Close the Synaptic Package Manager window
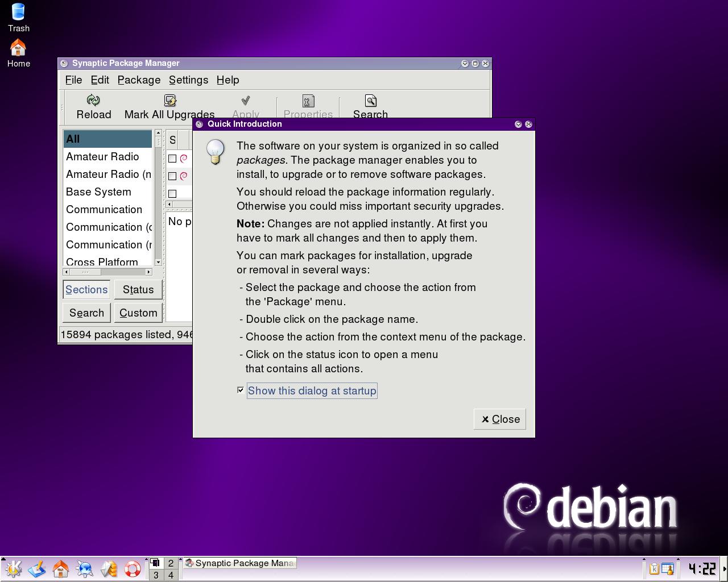The image size is (728, 582). click(485, 64)
